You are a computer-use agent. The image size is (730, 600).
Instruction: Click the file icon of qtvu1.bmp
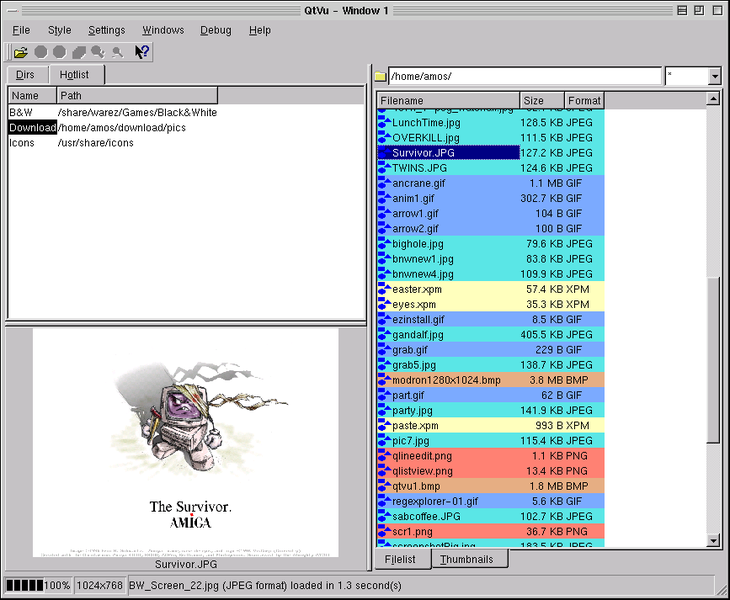click(385, 486)
